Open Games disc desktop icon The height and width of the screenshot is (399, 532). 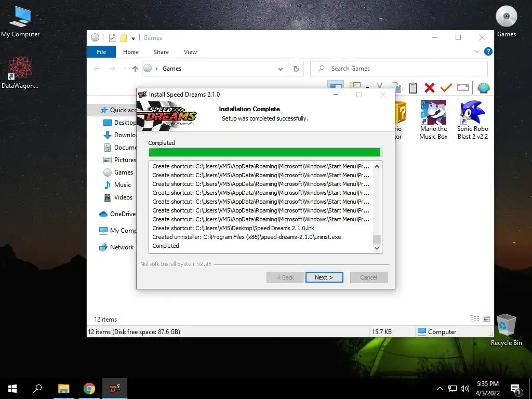point(506,21)
